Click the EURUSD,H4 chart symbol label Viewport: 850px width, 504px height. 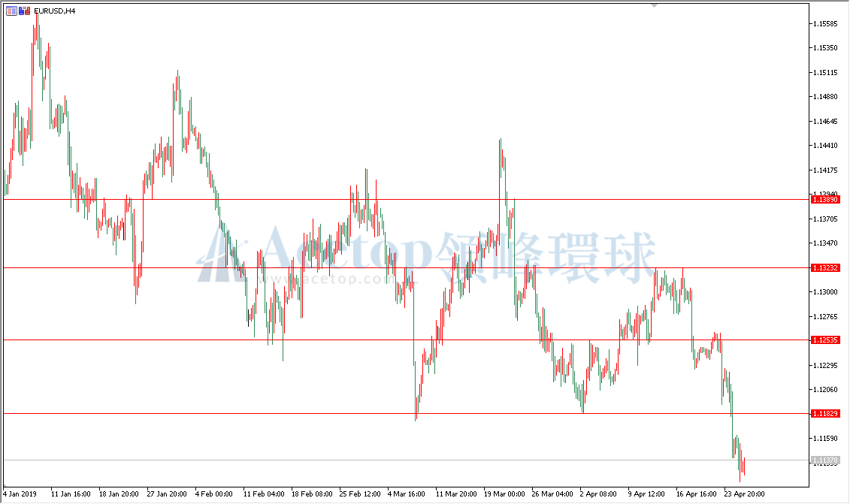pos(55,11)
